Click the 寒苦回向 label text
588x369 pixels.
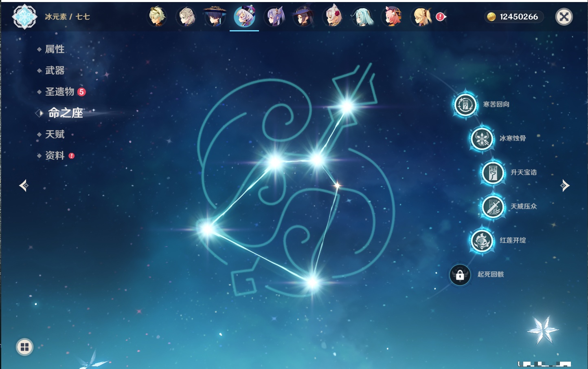coord(496,104)
